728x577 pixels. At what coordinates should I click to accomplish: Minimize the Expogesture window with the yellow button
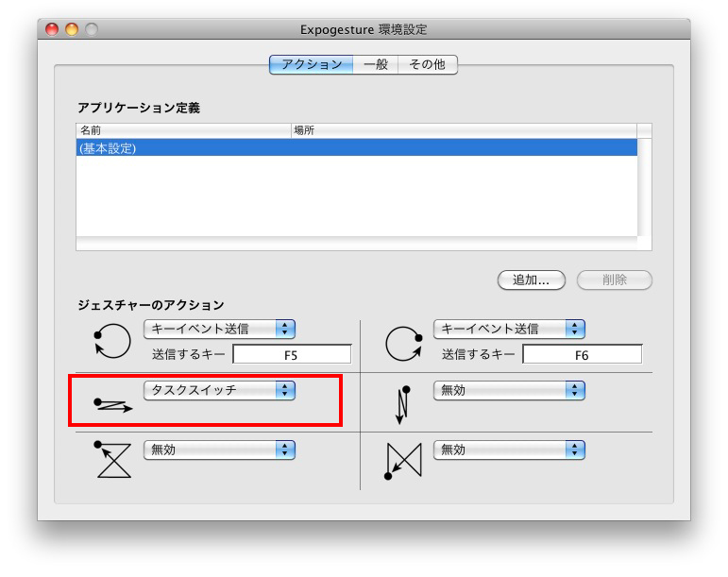72,29
